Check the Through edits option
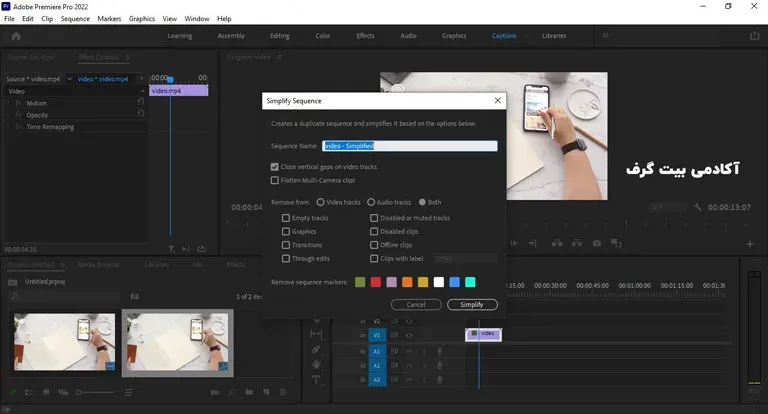 pyautogui.click(x=286, y=258)
